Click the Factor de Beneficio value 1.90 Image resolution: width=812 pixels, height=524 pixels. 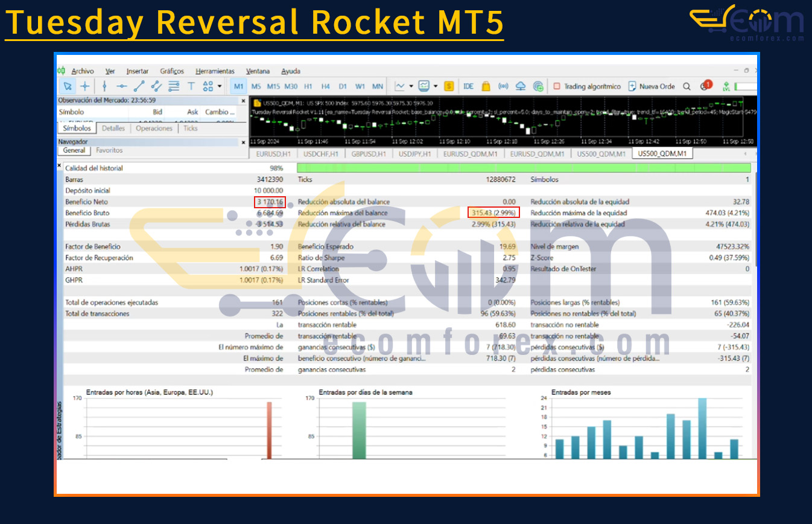tap(277, 246)
